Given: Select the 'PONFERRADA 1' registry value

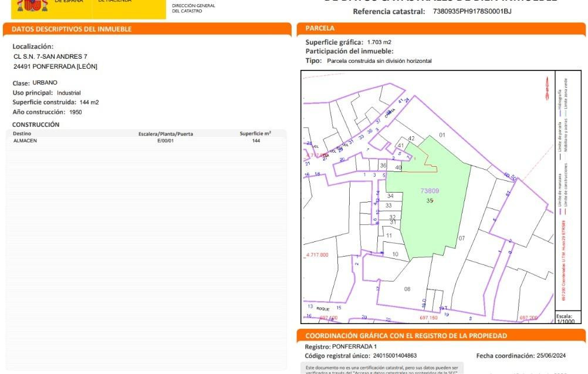Looking at the screenshot, I should [x=354, y=346].
